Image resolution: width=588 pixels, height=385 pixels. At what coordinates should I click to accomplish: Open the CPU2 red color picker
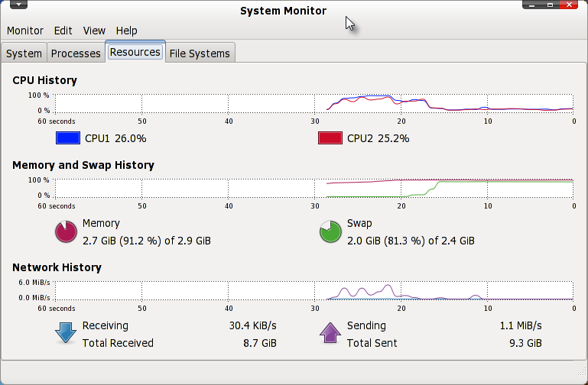tap(330, 137)
